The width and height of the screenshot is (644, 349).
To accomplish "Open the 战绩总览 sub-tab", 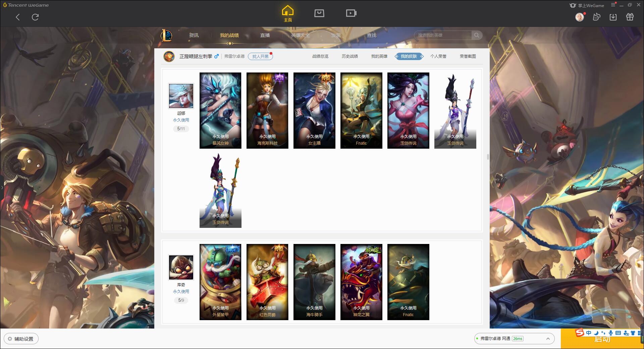I will click(320, 56).
